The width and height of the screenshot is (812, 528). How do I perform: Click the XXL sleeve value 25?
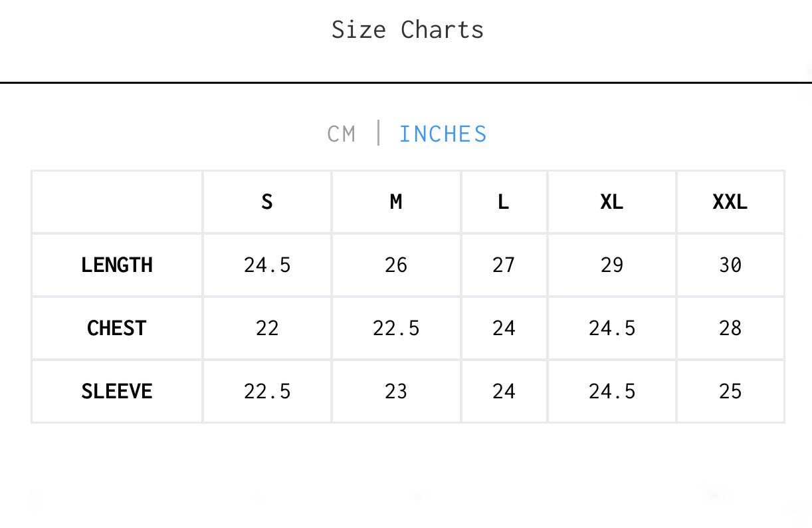pyautogui.click(x=730, y=391)
